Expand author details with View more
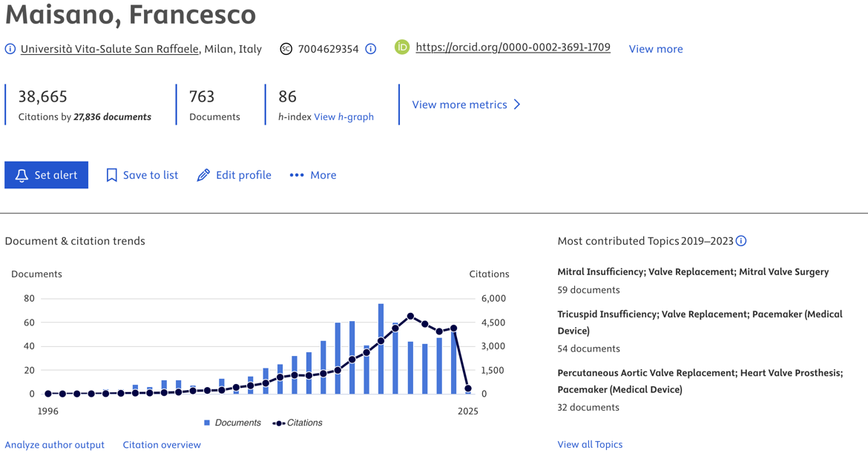The height and width of the screenshot is (456, 868). (x=656, y=49)
